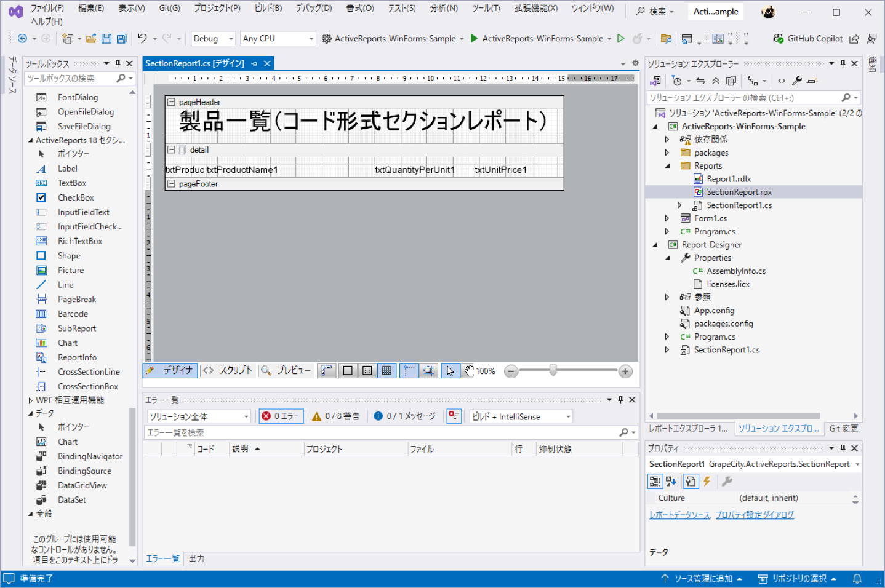Open the Any CPU platform dropdown

278,39
